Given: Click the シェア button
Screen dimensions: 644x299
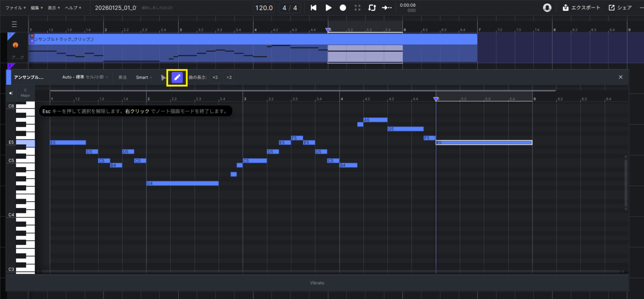Looking at the screenshot, I should click(620, 8).
